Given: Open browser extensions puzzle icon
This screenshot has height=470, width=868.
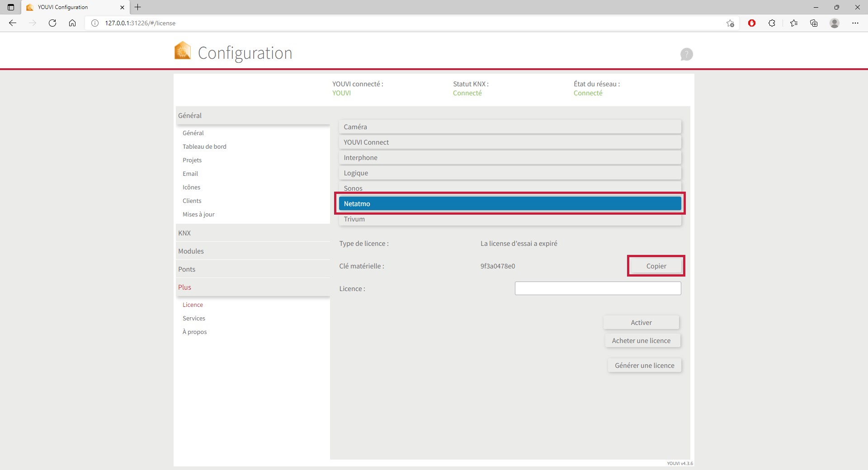Looking at the screenshot, I should pyautogui.click(x=772, y=23).
